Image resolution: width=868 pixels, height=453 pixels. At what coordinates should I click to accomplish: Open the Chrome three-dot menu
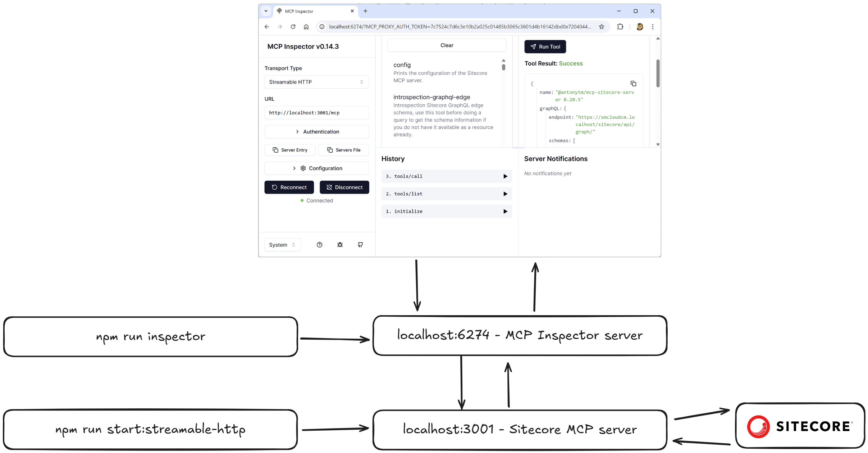[653, 27]
